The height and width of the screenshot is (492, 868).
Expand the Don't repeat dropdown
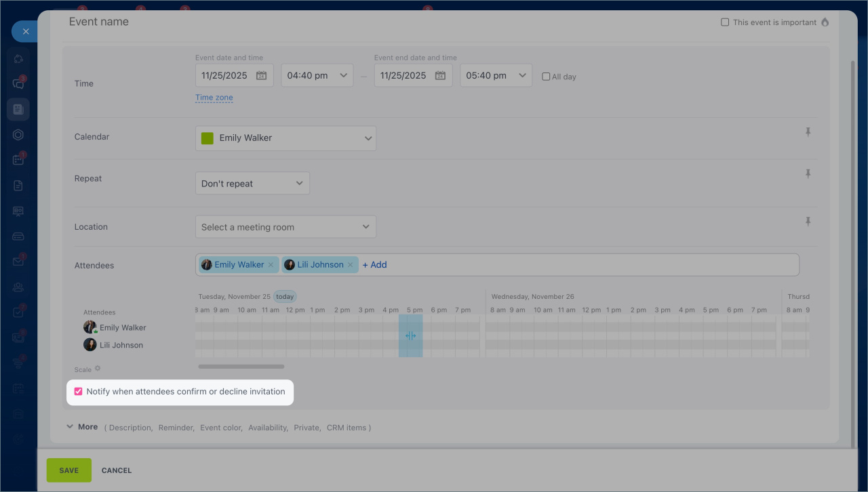[252, 184]
